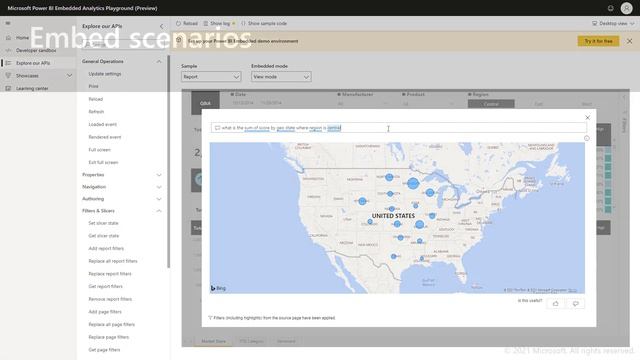Click the thumbs up feedback icon
Viewport: 640px width, 360px height.
pyautogui.click(x=556, y=304)
